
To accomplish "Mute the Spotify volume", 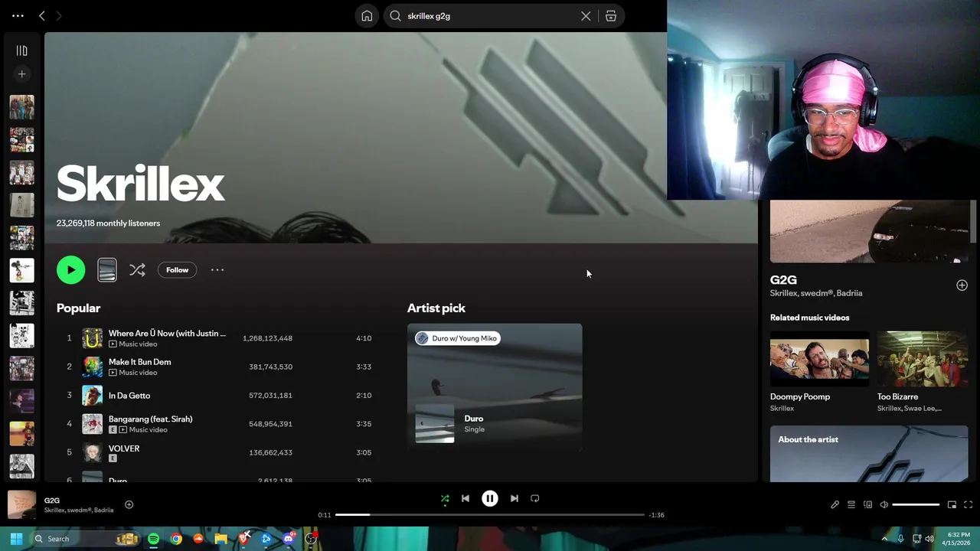I will coord(884,504).
